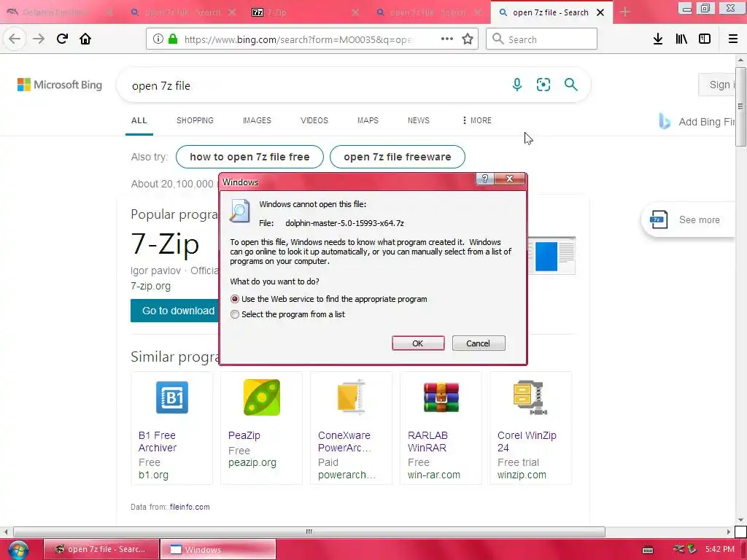
Task: Click the Corel WinZip icon
Action: tap(530, 397)
